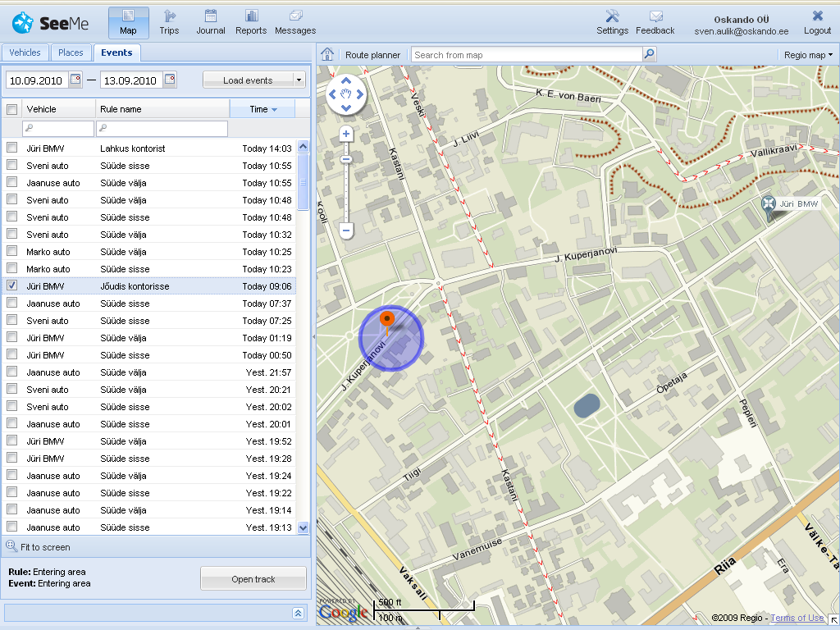Open the Feedback form
The width and height of the screenshot is (840, 630).
pyautogui.click(x=655, y=23)
